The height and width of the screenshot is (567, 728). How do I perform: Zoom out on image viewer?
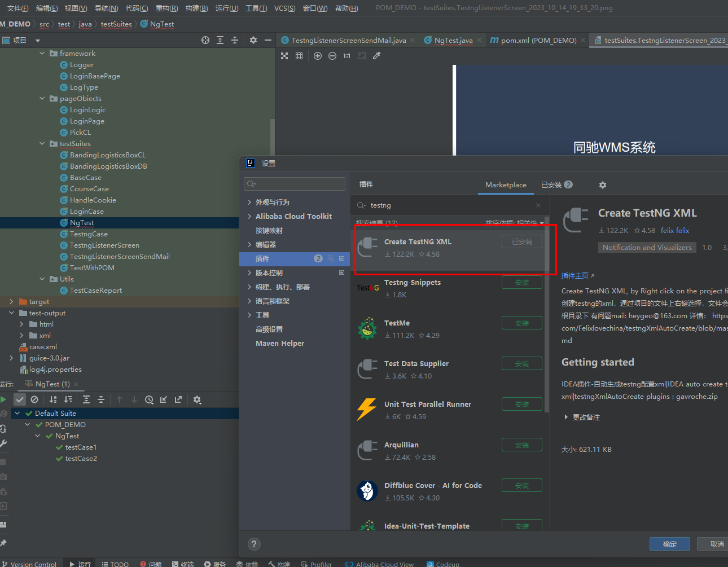tap(332, 56)
